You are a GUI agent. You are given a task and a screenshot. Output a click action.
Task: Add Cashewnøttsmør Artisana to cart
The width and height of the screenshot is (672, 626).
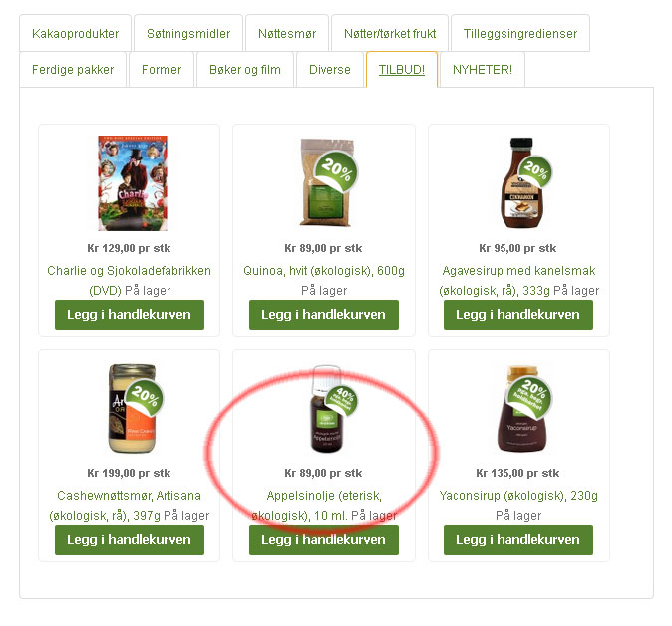[x=130, y=540]
